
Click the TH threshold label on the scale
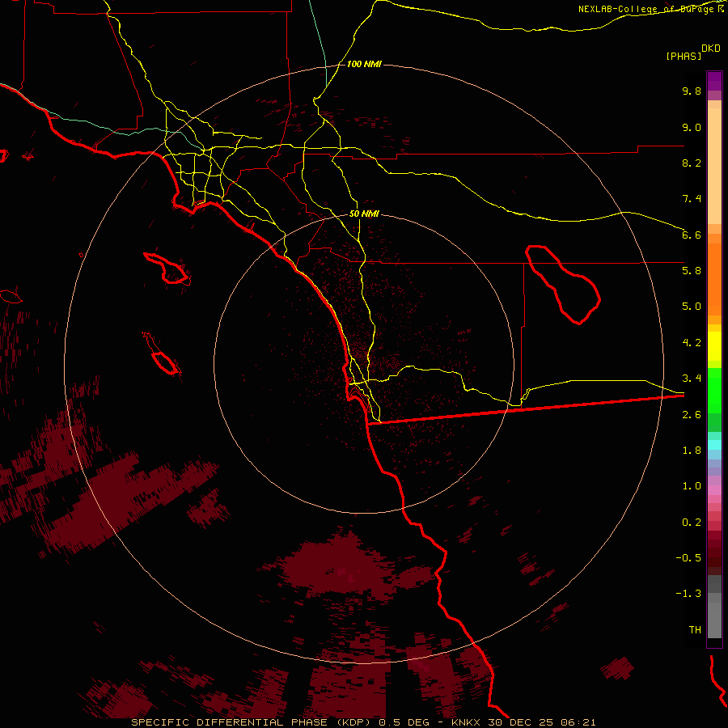(x=695, y=630)
